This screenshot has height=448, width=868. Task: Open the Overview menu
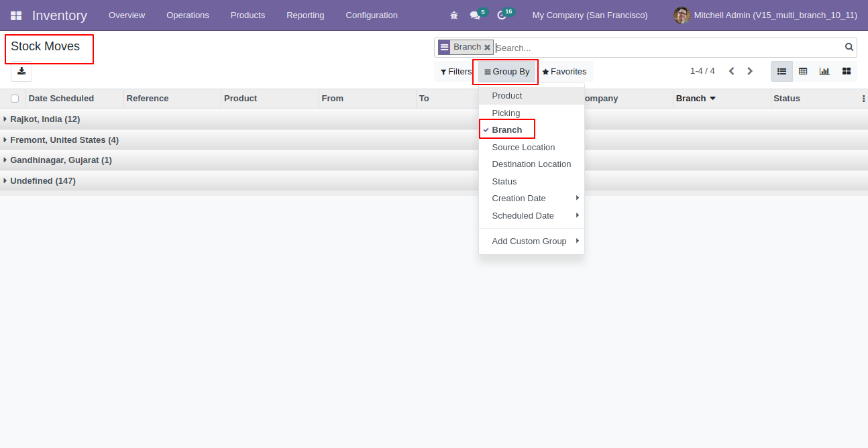tap(127, 15)
